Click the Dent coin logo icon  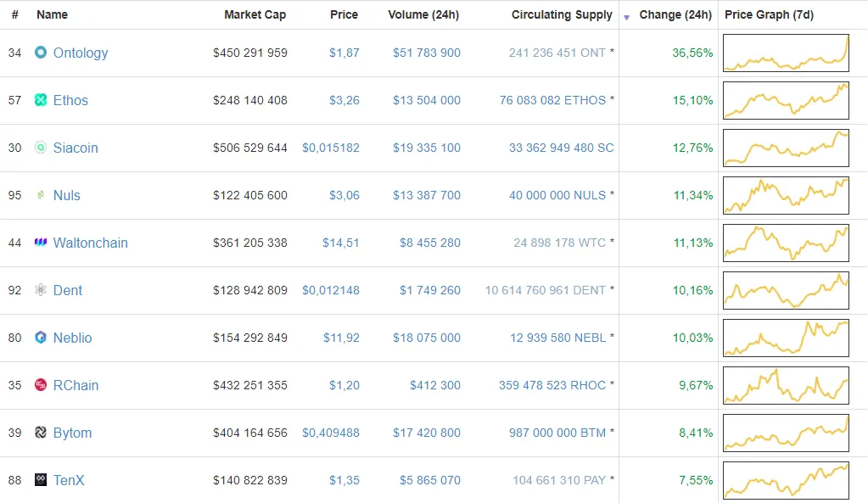(41, 290)
